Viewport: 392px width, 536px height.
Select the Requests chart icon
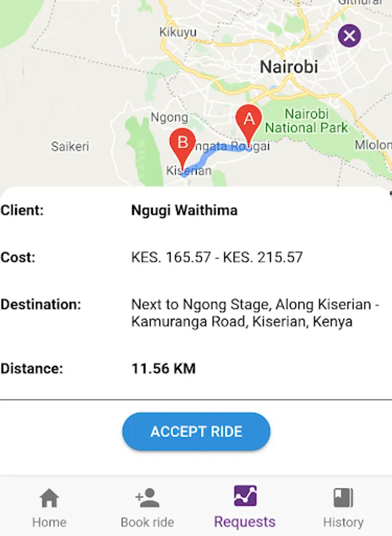[x=245, y=496]
